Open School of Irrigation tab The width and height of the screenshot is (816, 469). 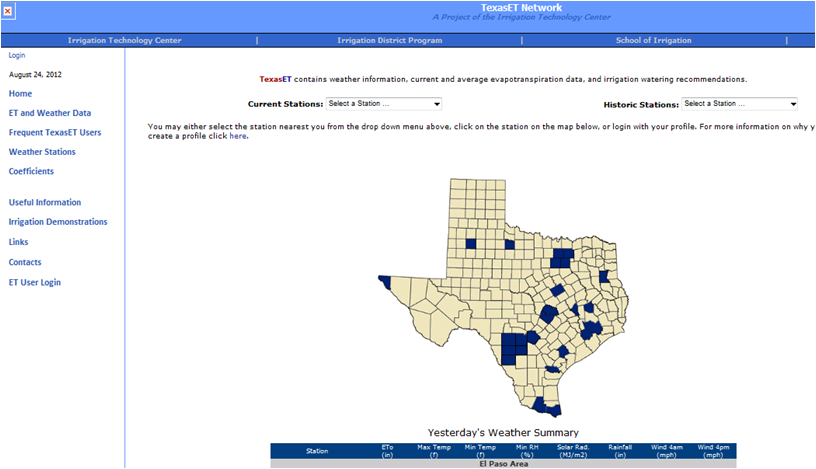(654, 40)
